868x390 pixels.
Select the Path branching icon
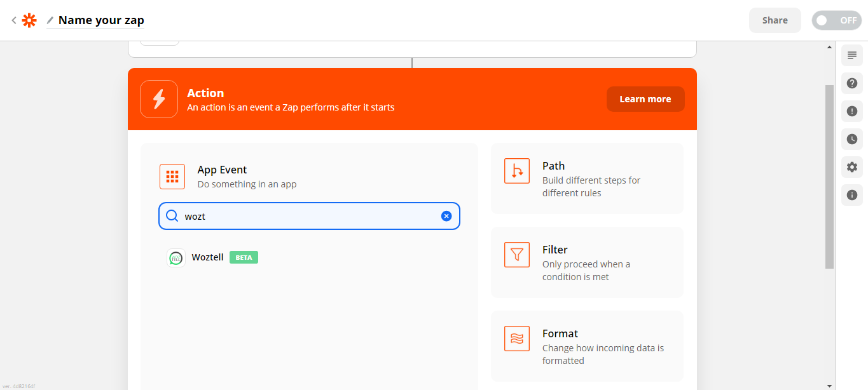coord(517,171)
